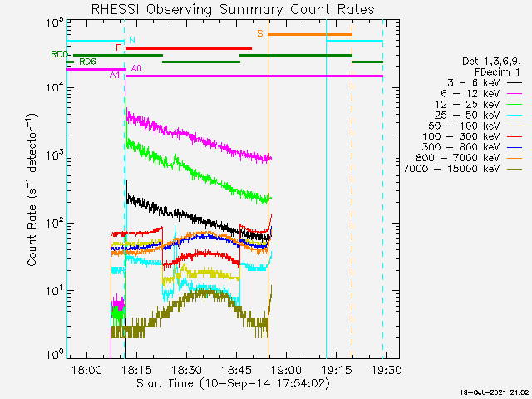Click the 10^4 y-axis tick label
This screenshot has width=532, height=399.
coord(55,89)
